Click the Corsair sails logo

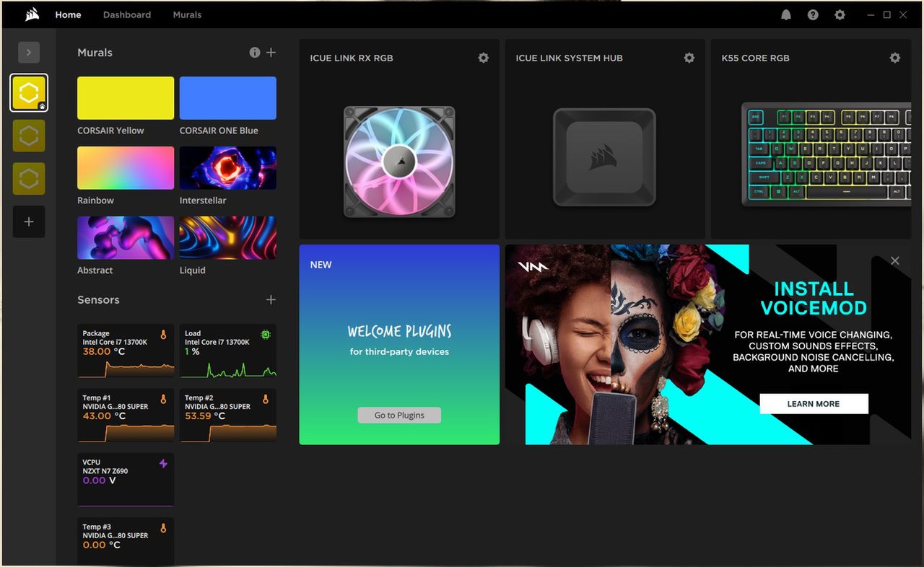coord(32,14)
